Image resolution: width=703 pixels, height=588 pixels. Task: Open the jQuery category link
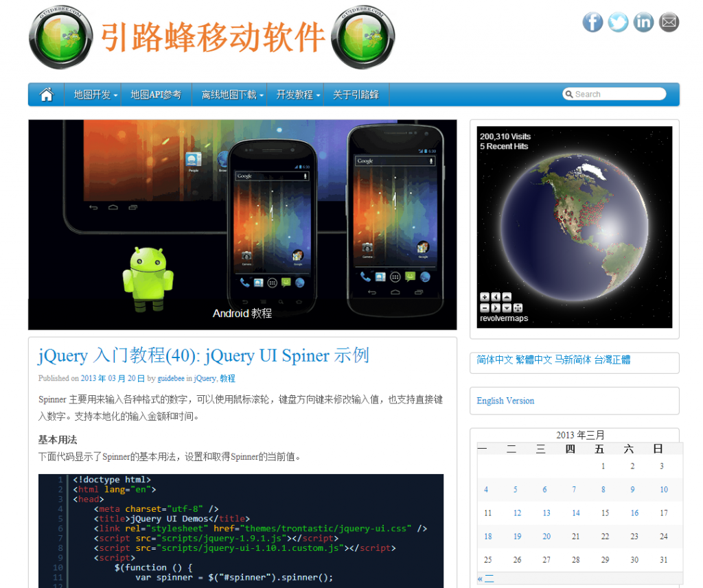(x=205, y=378)
